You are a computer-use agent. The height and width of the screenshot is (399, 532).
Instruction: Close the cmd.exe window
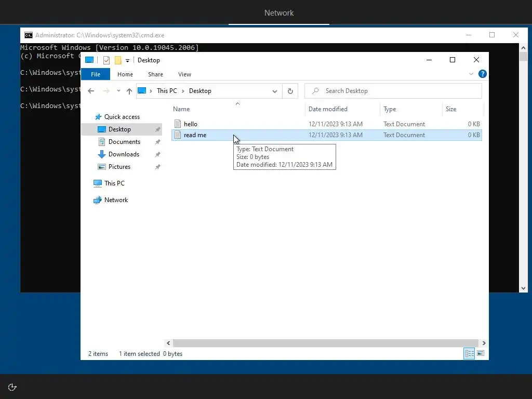(x=516, y=35)
